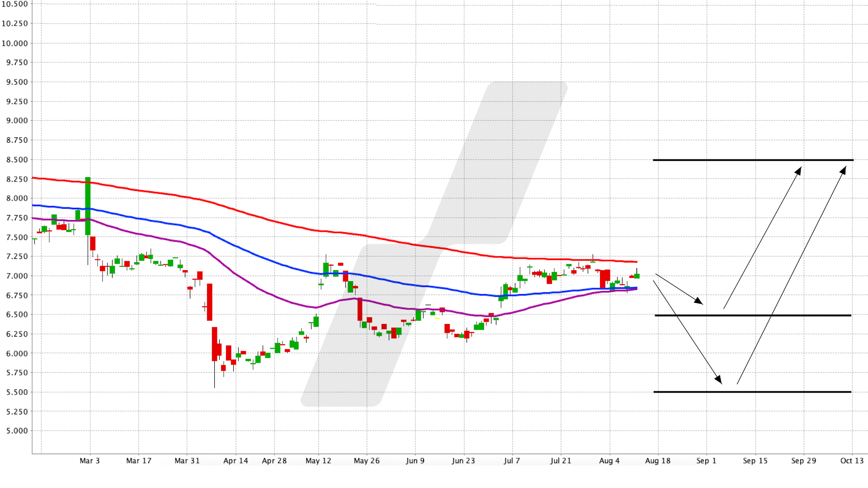
Task: Select the Apr 14 date label
Action: point(236,461)
